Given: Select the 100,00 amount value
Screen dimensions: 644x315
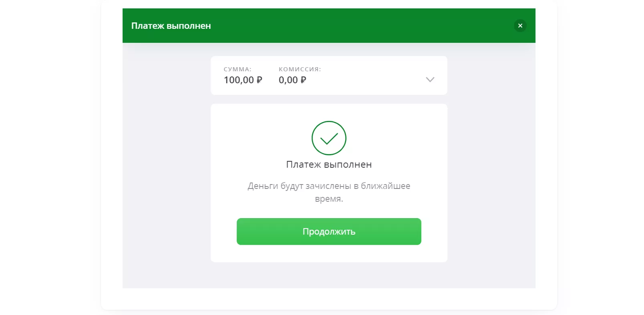Looking at the screenshot, I should tap(239, 80).
